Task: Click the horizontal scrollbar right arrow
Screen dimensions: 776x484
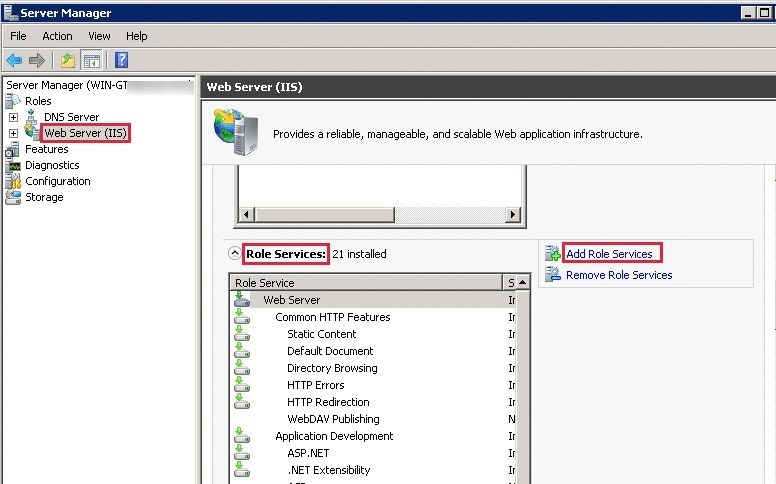Action: [x=513, y=215]
